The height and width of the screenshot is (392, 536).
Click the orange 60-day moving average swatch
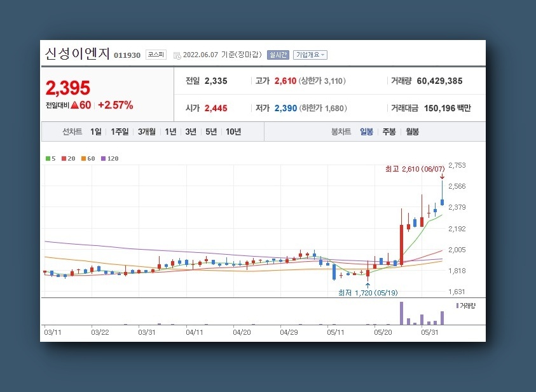(83, 158)
